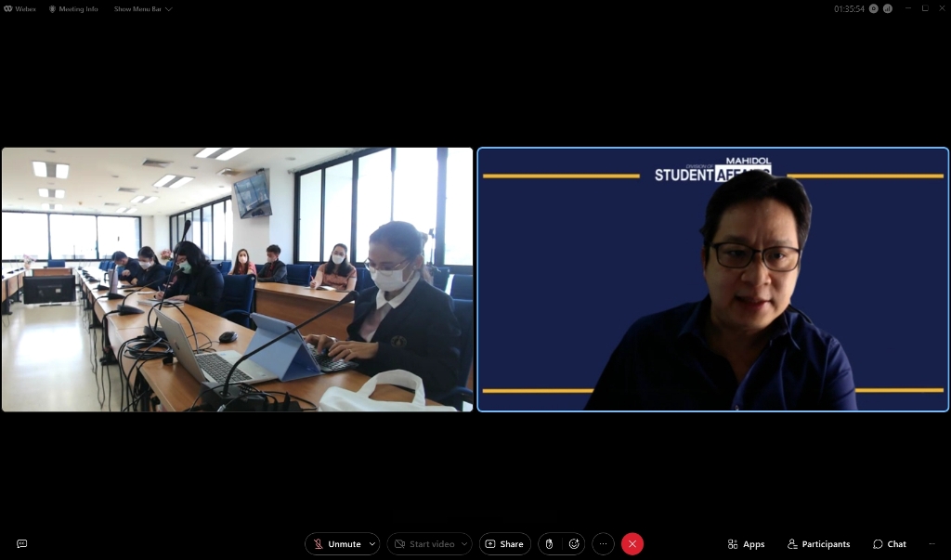Open panel options ellipsis at bottom right
951x560 pixels.
[932, 544]
